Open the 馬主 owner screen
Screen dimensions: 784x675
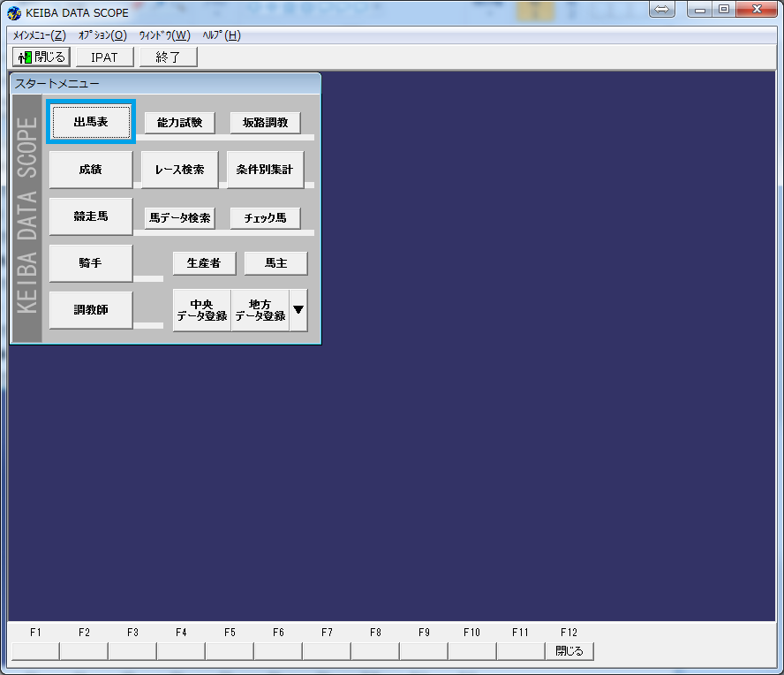[275, 263]
